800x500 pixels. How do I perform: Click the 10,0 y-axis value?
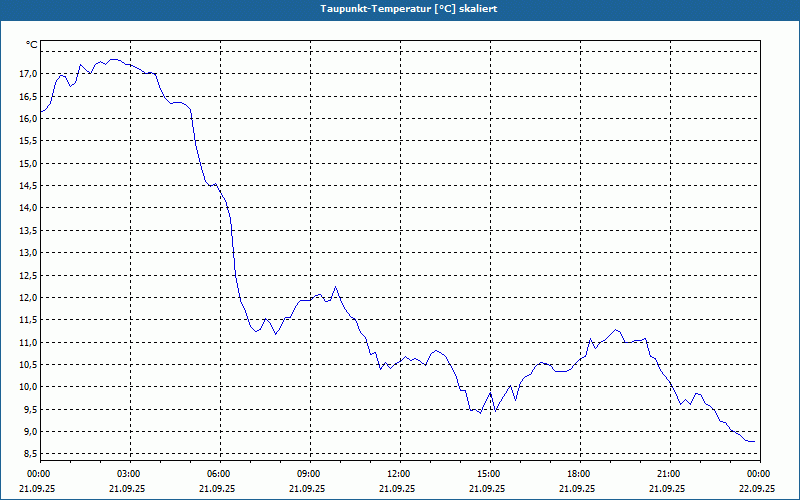tap(28, 387)
